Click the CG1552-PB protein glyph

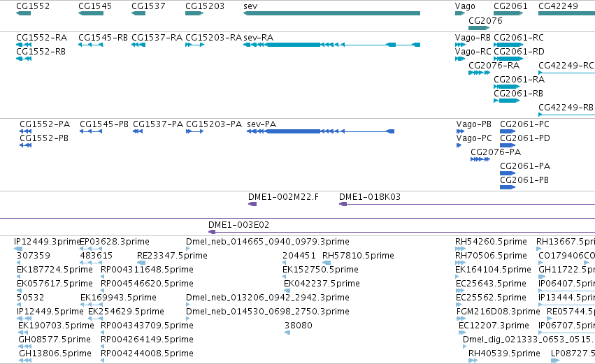click(25, 145)
